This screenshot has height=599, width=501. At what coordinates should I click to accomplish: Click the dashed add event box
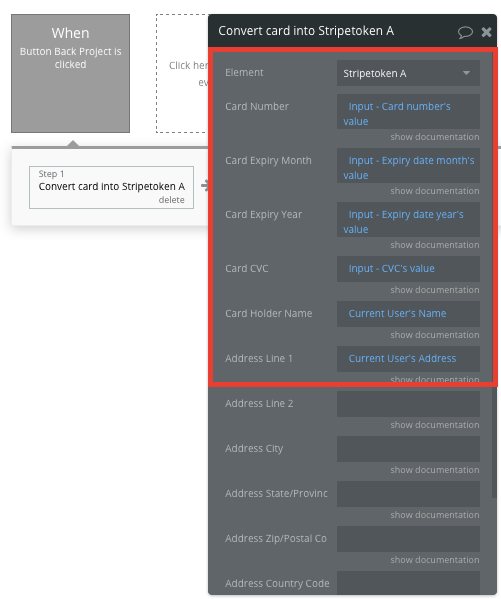pos(182,73)
